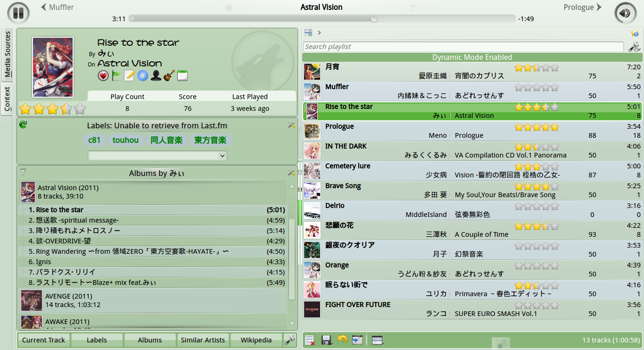Click the touhou label tag

click(x=125, y=140)
